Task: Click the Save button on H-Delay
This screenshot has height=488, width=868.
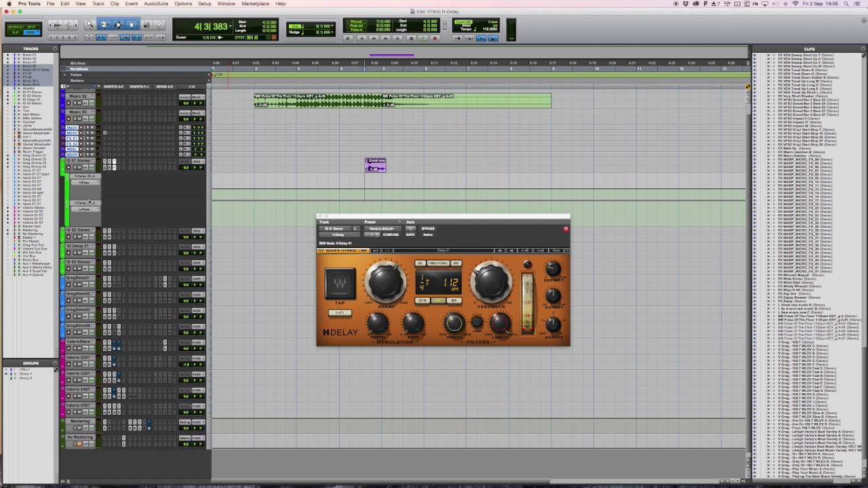Action: pos(556,251)
